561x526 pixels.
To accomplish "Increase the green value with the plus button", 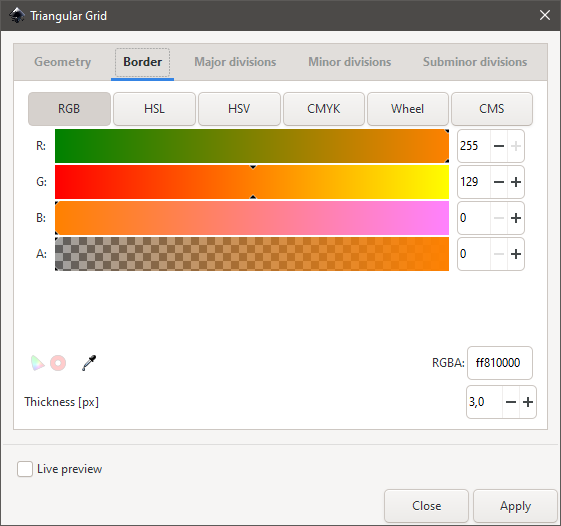I will [x=516, y=182].
